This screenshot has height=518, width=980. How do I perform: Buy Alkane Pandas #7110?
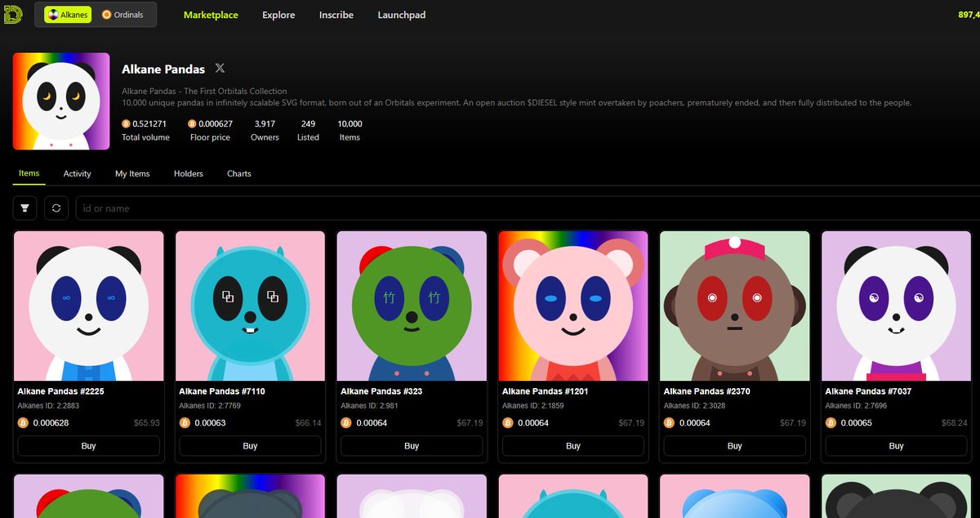(251, 446)
